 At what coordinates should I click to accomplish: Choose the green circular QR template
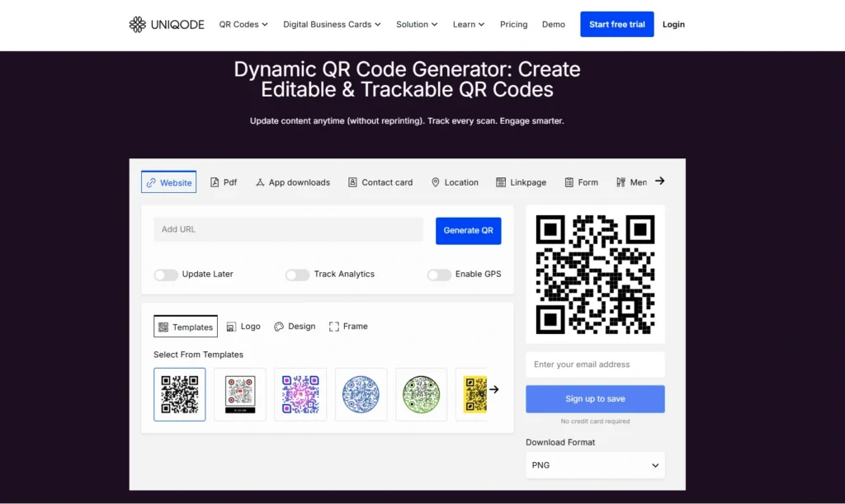421,394
